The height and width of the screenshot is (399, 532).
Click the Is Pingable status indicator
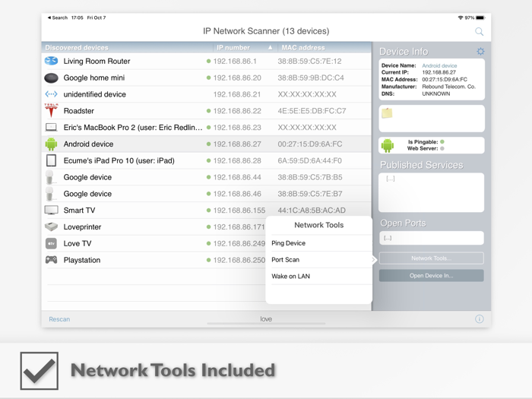coord(442,142)
